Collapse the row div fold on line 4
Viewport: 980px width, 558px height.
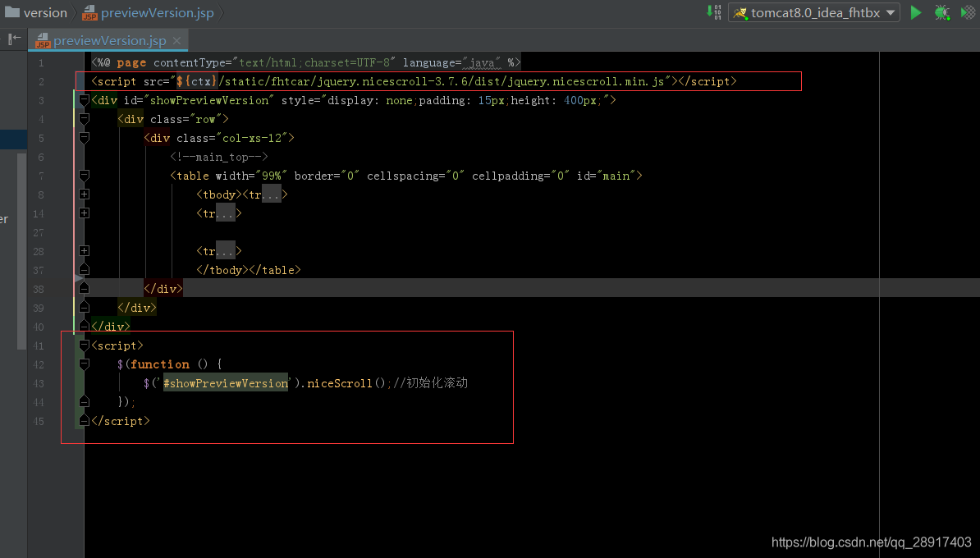(x=85, y=119)
